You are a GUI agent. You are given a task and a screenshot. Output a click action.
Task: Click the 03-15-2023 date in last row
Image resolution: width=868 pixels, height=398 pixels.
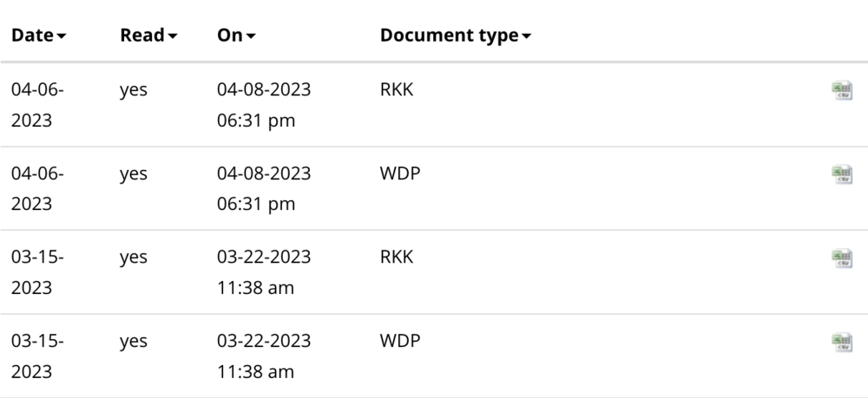pos(37,356)
